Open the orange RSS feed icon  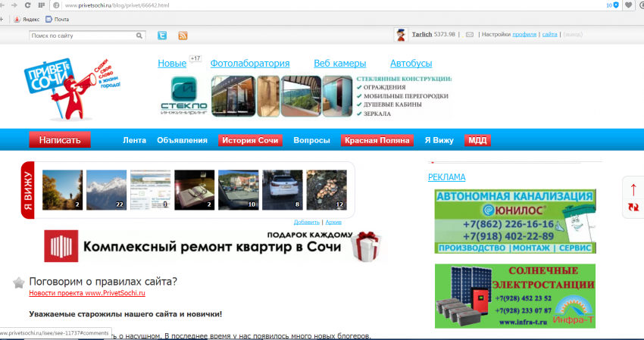click(183, 36)
